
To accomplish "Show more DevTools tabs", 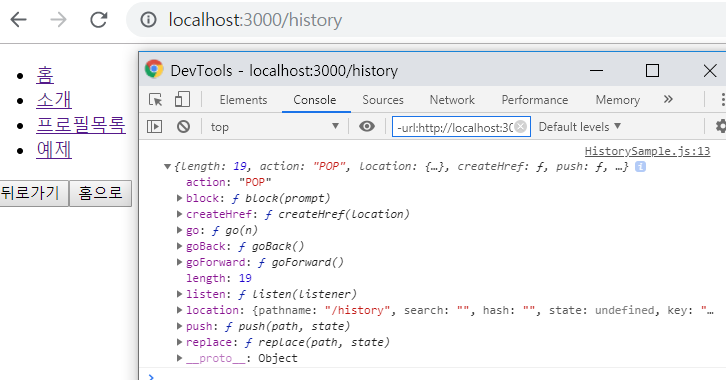I will pyautogui.click(x=668, y=100).
